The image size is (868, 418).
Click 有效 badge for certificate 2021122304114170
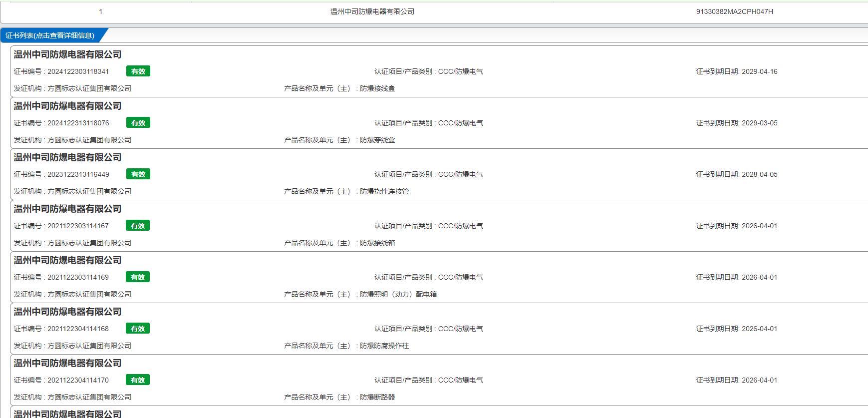(x=138, y=380)
